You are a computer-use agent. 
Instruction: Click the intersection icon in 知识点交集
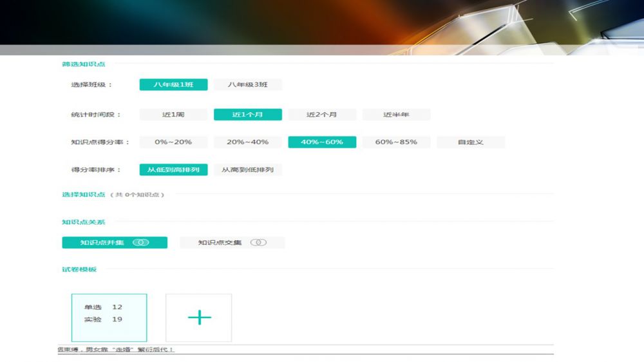258,243
